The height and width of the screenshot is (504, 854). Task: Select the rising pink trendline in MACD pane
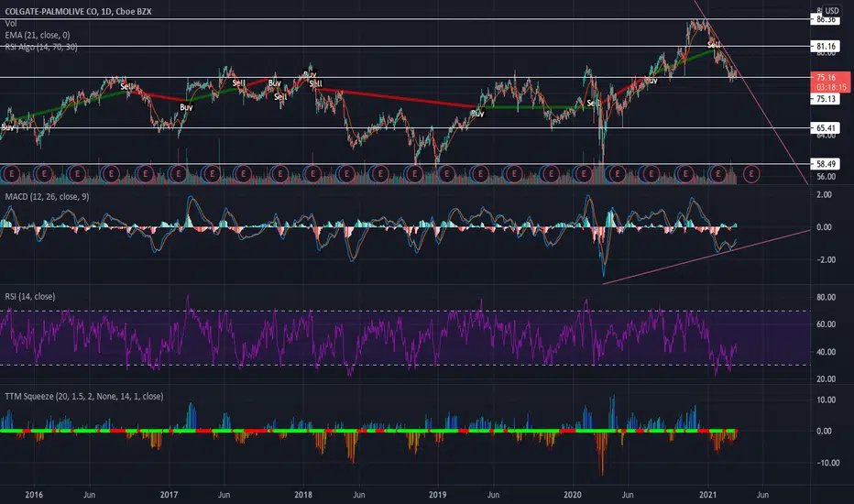pos(706,257)
